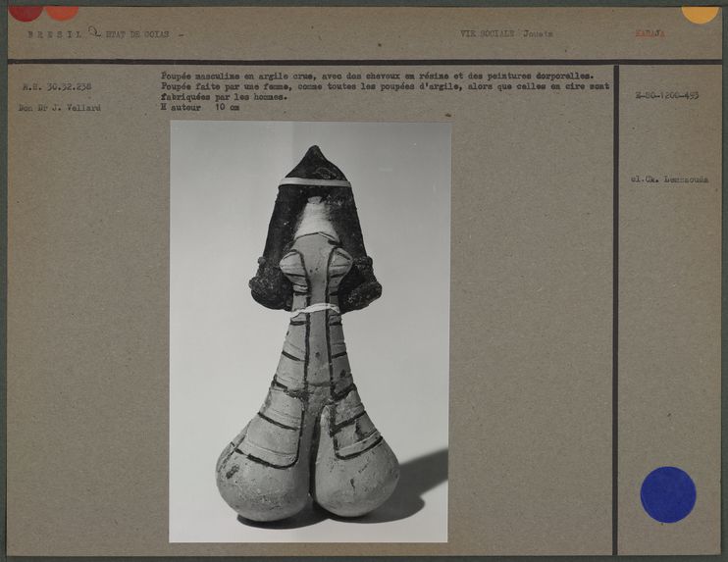This screenshot has width=728, height=562.
Task: Open the clay doll photograph
Action: click(x=310, y=331)
